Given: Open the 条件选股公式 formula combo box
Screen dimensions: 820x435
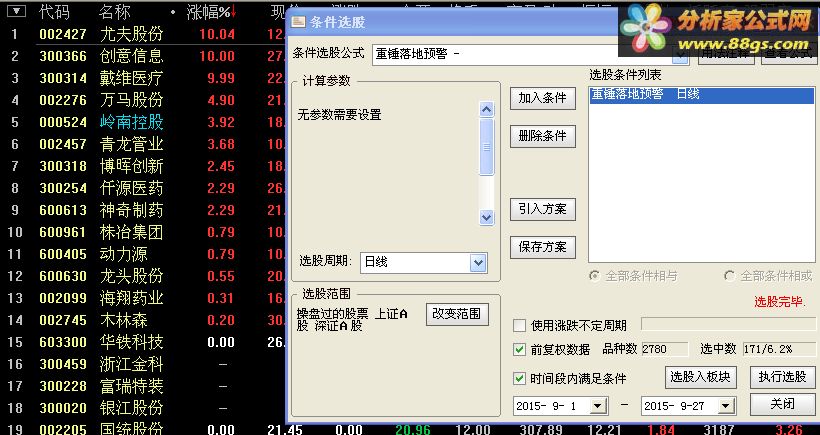Looking at the screenshot, I should 530,54.
